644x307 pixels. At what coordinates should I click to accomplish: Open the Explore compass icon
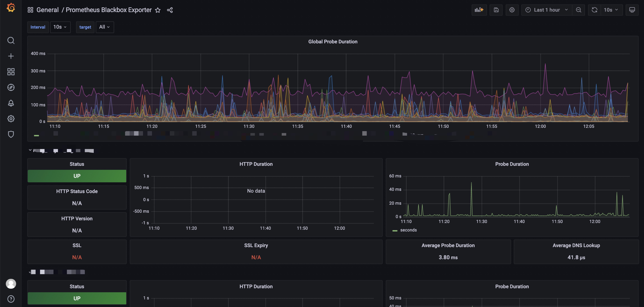tap(11, 87)
